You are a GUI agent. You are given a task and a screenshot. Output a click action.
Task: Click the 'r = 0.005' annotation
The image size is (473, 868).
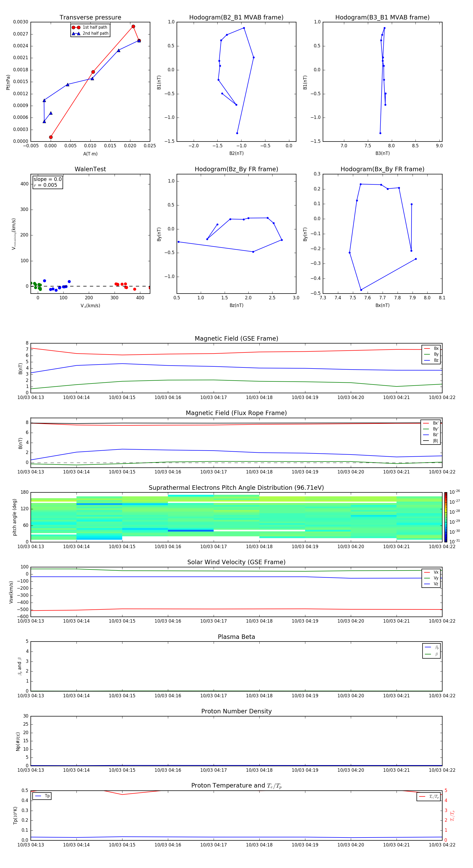point(46,185)
